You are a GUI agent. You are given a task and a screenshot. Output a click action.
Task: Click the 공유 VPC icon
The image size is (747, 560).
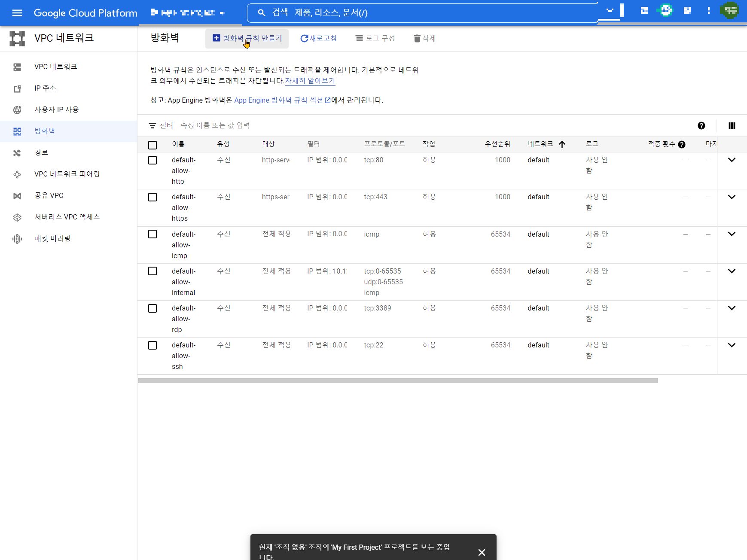coord(17,196)
